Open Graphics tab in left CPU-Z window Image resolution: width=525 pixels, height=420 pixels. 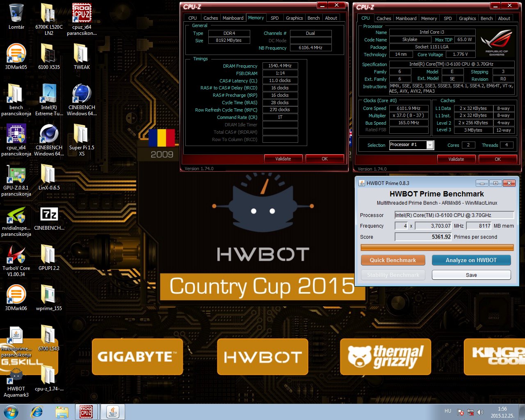coord(294,18)
